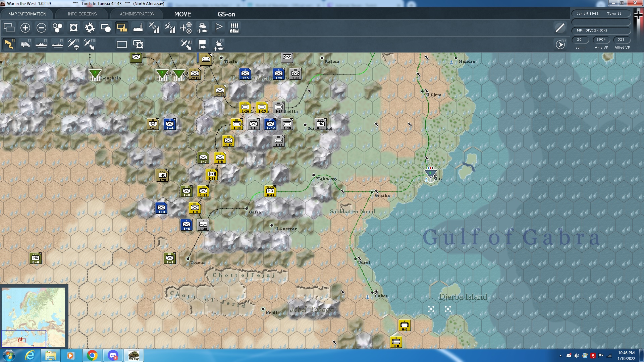
Task: Select the grey unit labeled 1-38 near Gafsa
Action: (x=203, y=225)
